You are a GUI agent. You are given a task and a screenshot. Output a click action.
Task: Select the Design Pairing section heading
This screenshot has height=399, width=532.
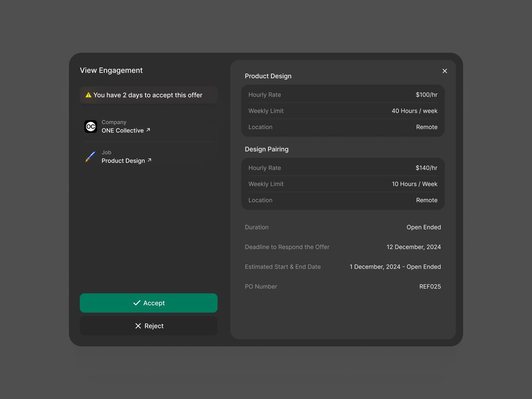(267, 149)
